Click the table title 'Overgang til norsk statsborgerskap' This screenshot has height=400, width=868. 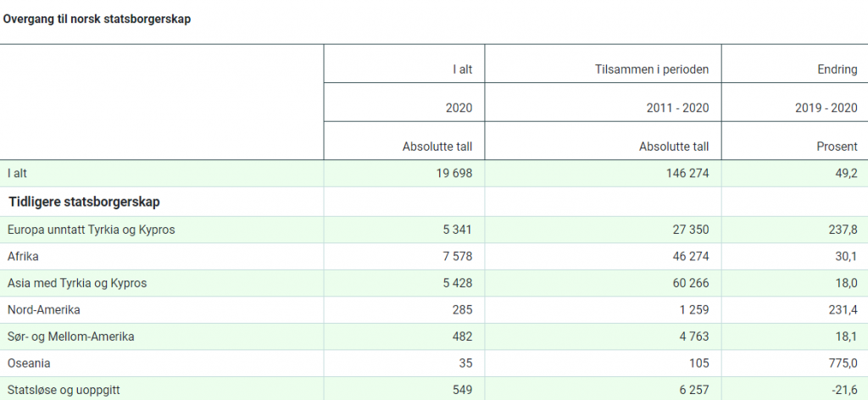97,19
